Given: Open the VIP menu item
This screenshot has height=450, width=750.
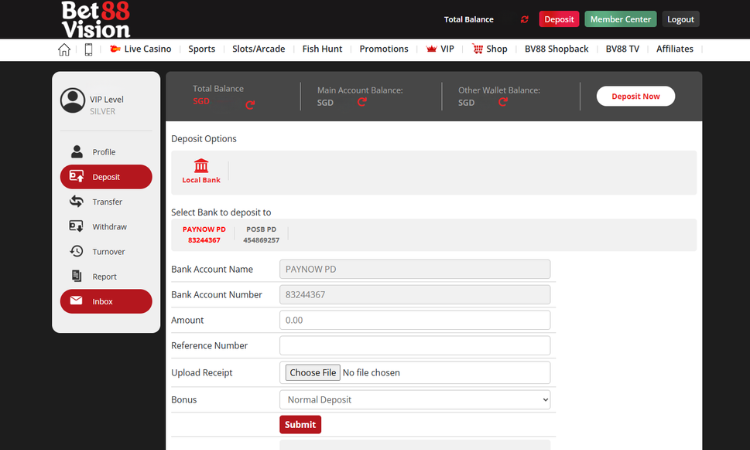Looking at the screenshot, I should tap(447, 49).
